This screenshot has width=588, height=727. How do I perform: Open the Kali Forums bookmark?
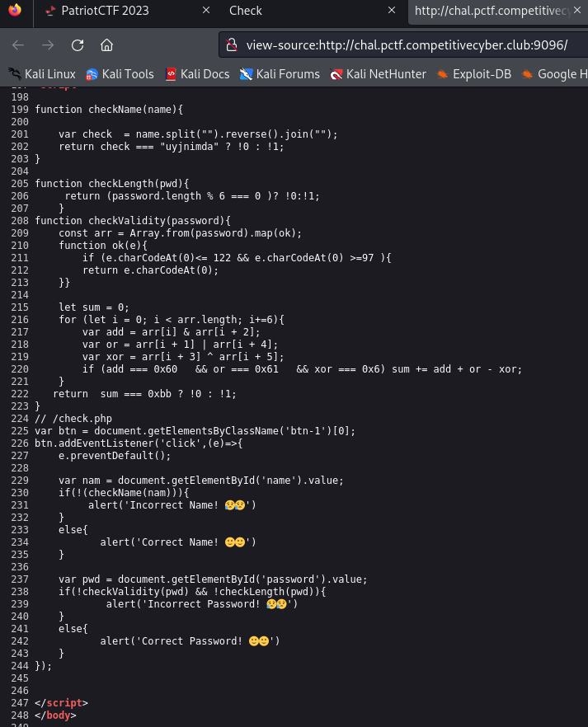(280, 74)
